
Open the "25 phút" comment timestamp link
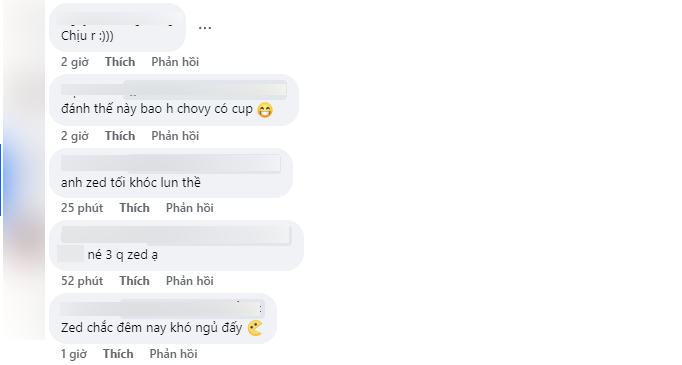tap(82, 208)
